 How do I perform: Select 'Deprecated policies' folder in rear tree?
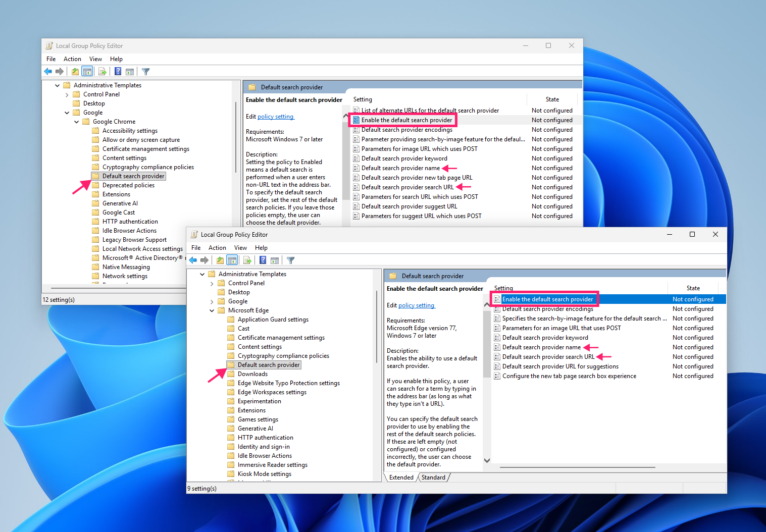point(128,185)
